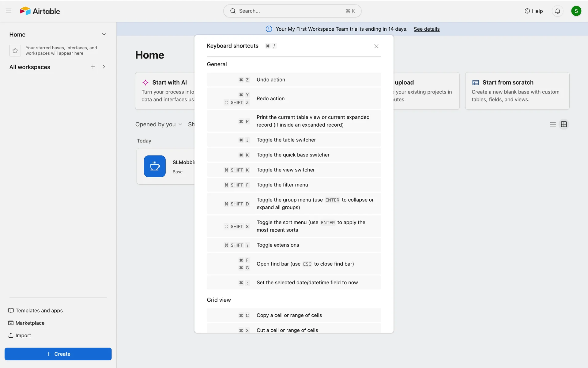Switch to grid view layout
The image size is (588, 368).
[x=563, y=124]
